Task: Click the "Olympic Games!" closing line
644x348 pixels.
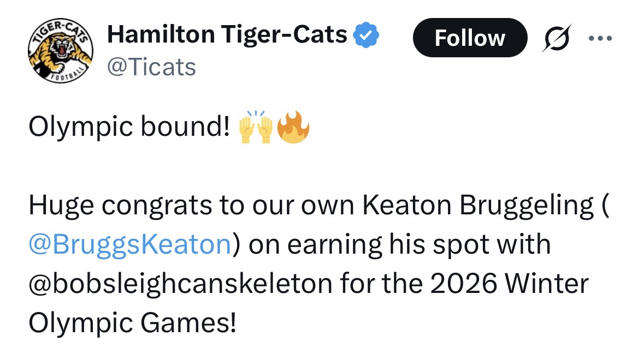Action: (132, 323)
